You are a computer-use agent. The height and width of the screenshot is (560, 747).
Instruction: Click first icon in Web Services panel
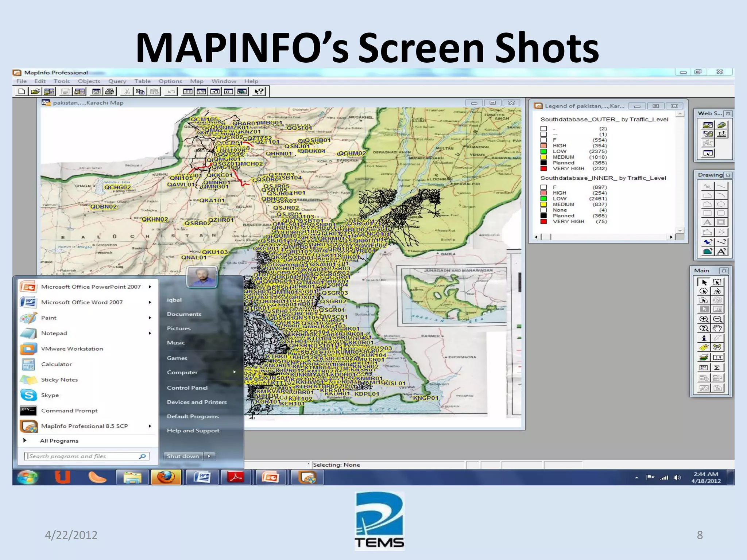pyautogui.click(x=708, y=125)
